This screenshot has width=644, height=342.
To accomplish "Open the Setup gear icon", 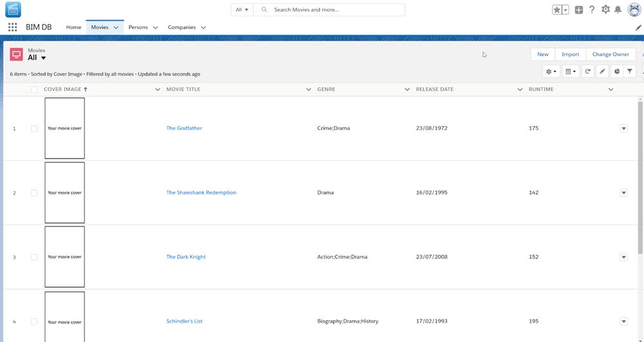I will click(605, 10).
